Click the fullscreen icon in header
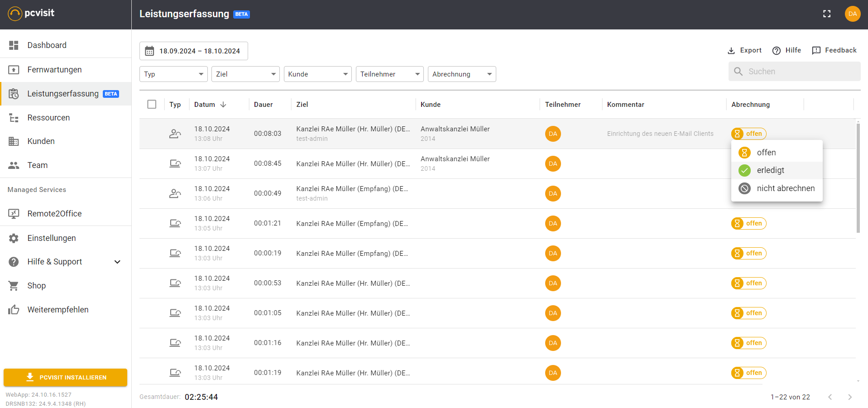868x408 pixels. point(827,14)
